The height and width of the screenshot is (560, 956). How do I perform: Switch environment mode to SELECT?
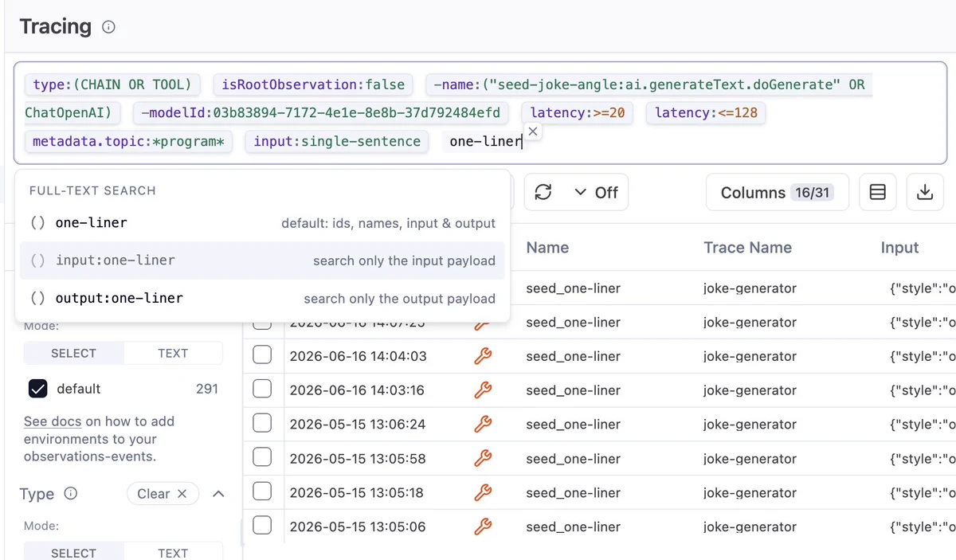click(x=73, y=353)
